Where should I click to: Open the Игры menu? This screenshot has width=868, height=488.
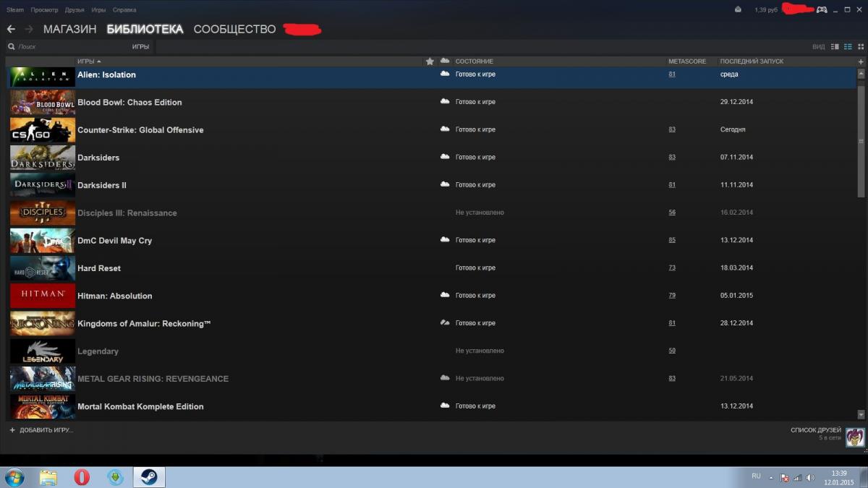[99, 10]
